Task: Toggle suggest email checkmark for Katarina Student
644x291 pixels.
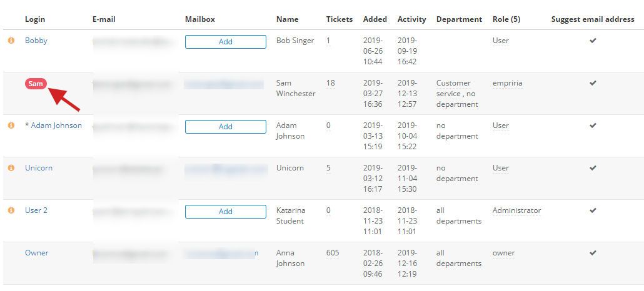Action: coord(593,210)
